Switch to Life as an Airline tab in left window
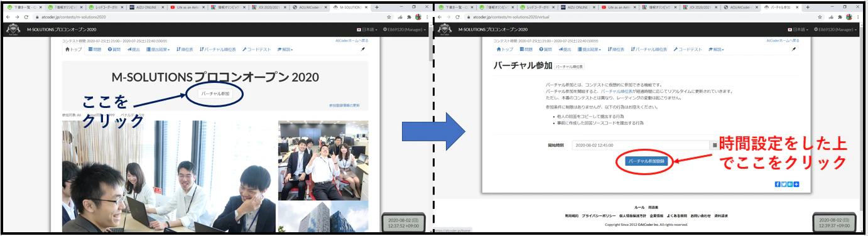This screenshot has height=236, width=868. click(188, 7)
